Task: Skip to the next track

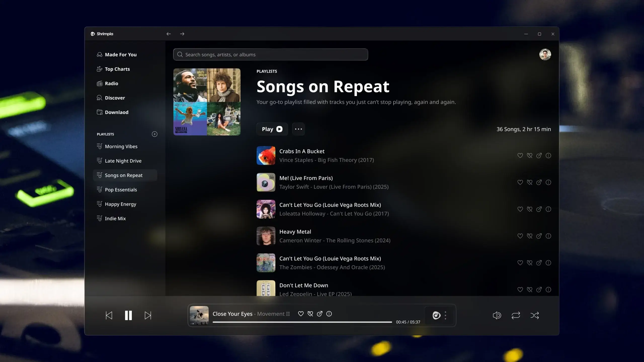Action: pos(148,315)
